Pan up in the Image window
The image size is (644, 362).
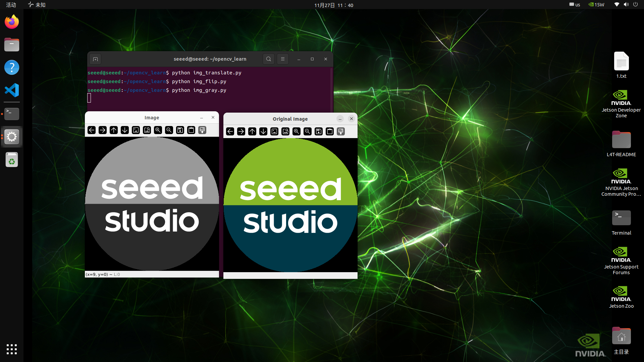(114, 130)
